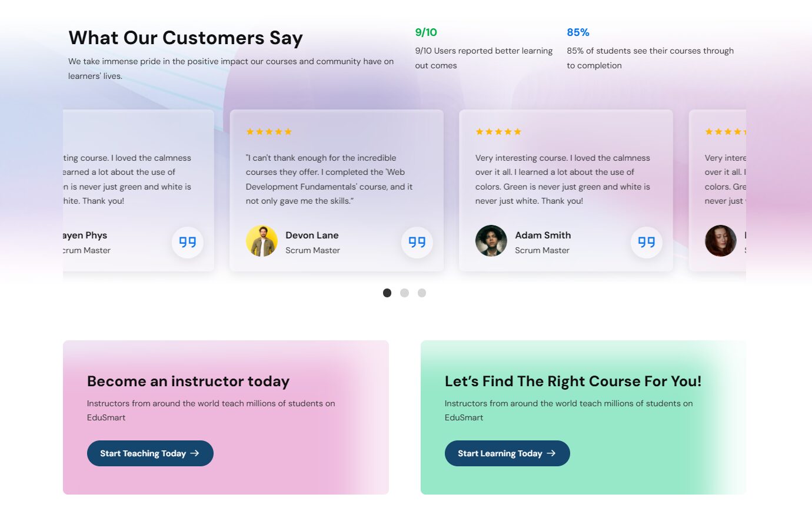Click the green 9/10 statistic
812x524 pixels.
click(426, 32)
